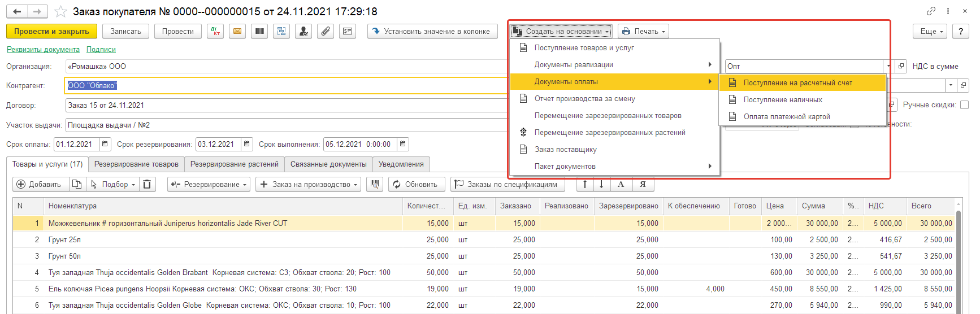The height and width of the screenshot is (314, 980).
Task: Switch to Связанные документы tab
Action: click(328, 164)
